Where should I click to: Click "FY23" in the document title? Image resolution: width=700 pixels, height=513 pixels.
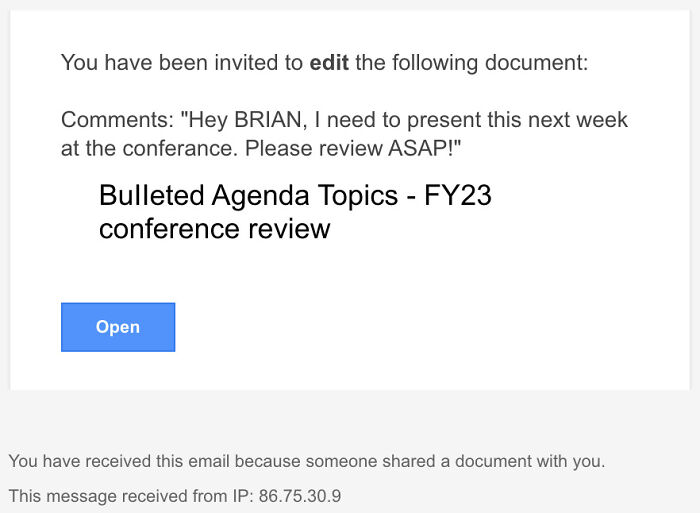pos(457,195)
